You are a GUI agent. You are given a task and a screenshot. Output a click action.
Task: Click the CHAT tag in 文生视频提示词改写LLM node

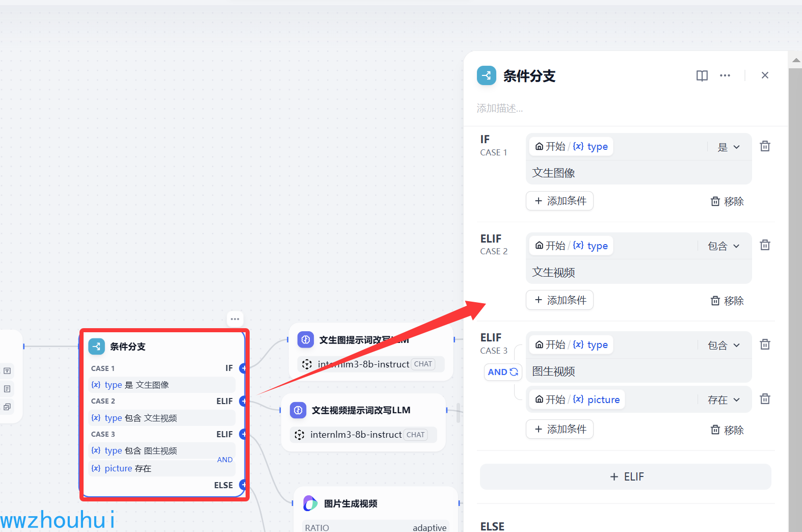(416, 435)
